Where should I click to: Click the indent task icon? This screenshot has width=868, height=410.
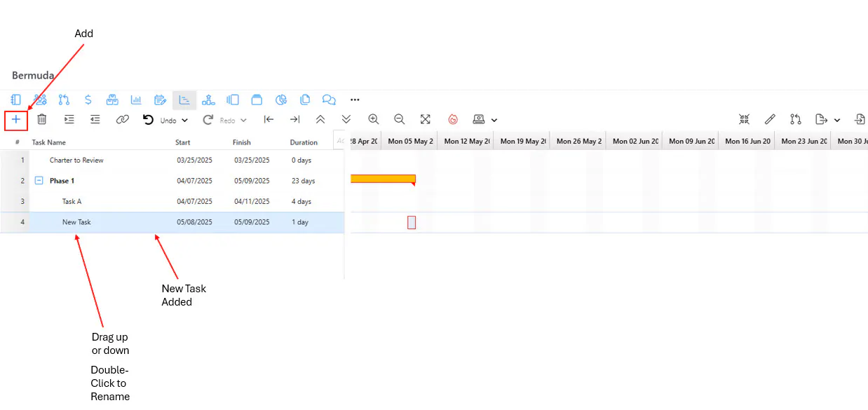tap(69, 120)
